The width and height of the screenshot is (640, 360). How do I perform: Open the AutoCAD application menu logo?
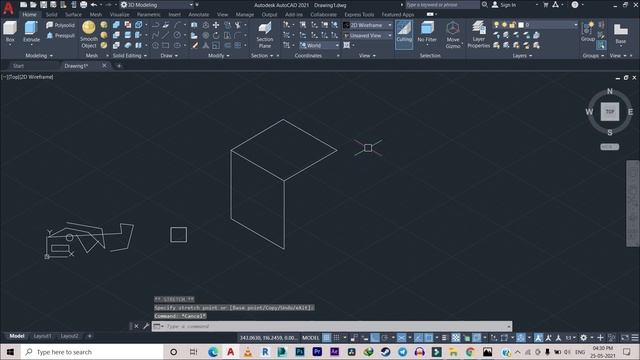click(x=8, y=7)
